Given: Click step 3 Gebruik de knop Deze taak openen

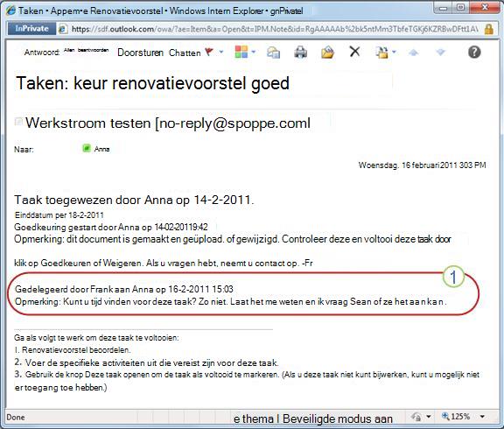Looking at the screenshot, I should (247, 381).
